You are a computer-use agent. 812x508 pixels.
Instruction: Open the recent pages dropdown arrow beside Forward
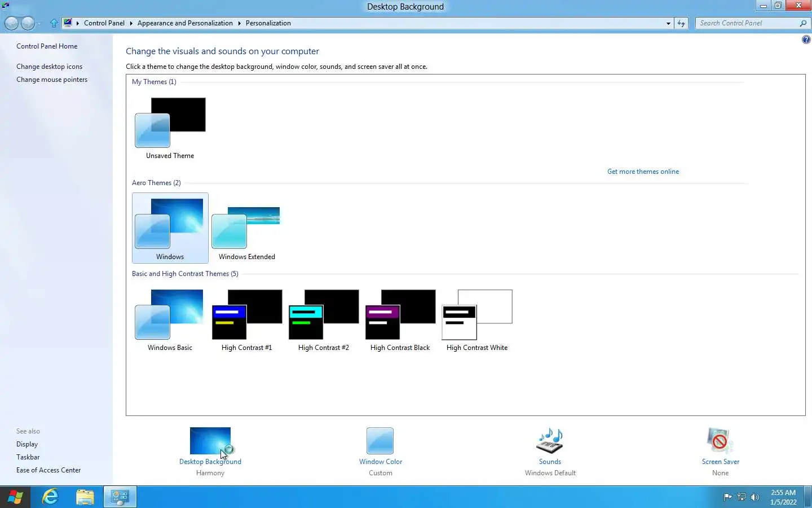(x=39, y=24)
